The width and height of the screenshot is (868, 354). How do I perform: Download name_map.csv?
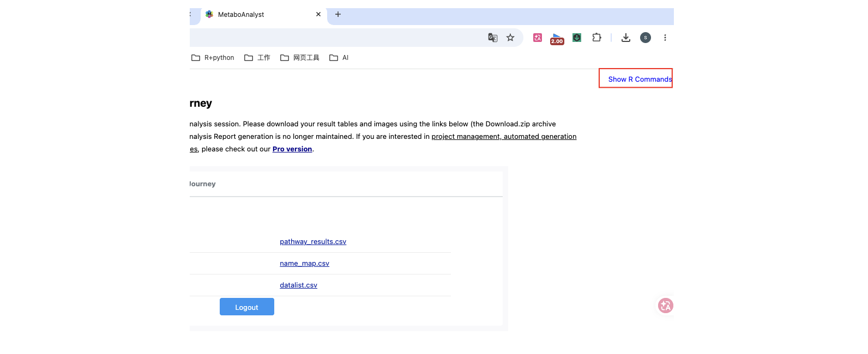[x=304, y=264]
